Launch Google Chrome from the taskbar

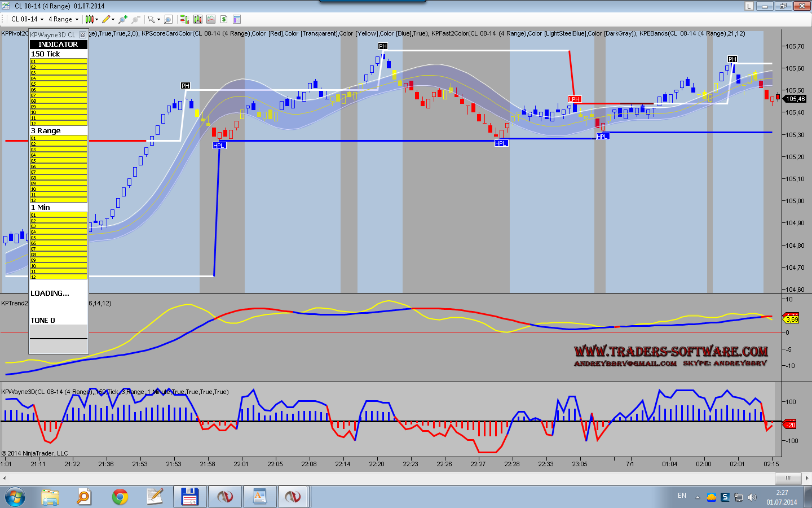(120, 497)
